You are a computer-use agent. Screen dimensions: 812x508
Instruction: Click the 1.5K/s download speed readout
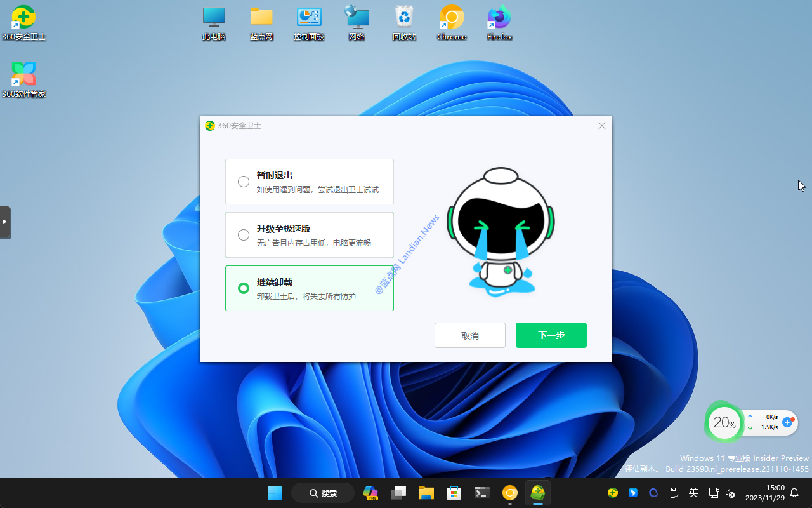[x=769, y=427]
